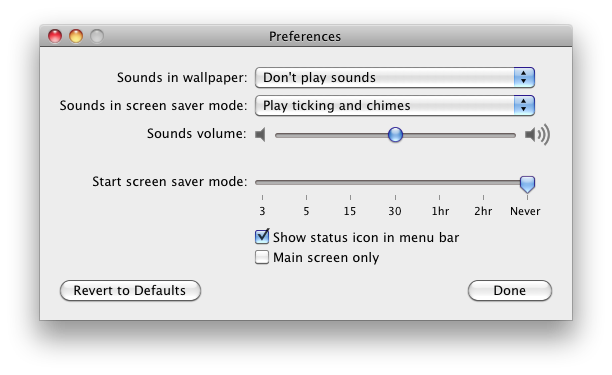
Task: Open the Sounds in wallpaper dropdown
Action: (395, 77)
